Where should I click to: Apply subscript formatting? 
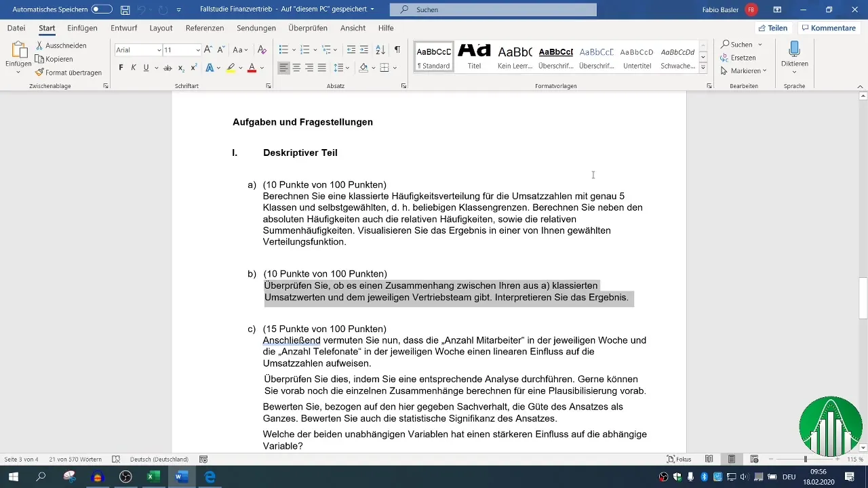coord(181,68)
